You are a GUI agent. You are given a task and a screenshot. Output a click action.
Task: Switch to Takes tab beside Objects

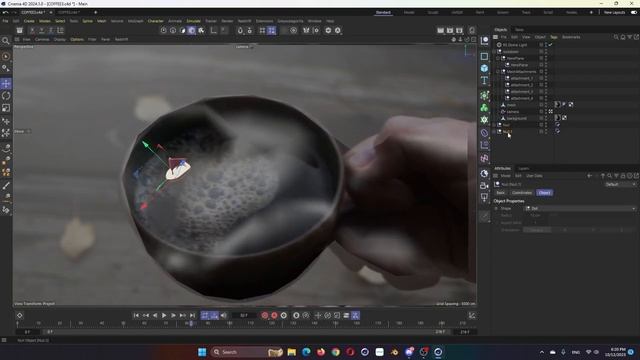(x=519, y=30)
